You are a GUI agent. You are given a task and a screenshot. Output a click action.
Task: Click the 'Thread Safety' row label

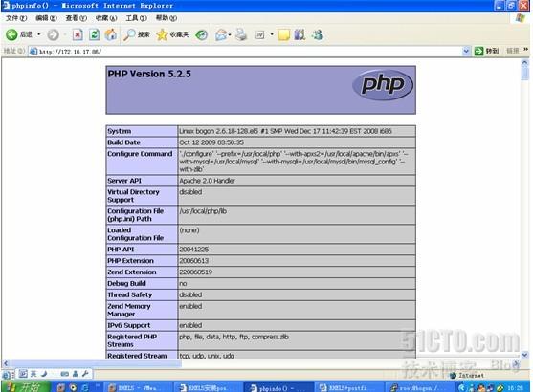pos(130,294)
